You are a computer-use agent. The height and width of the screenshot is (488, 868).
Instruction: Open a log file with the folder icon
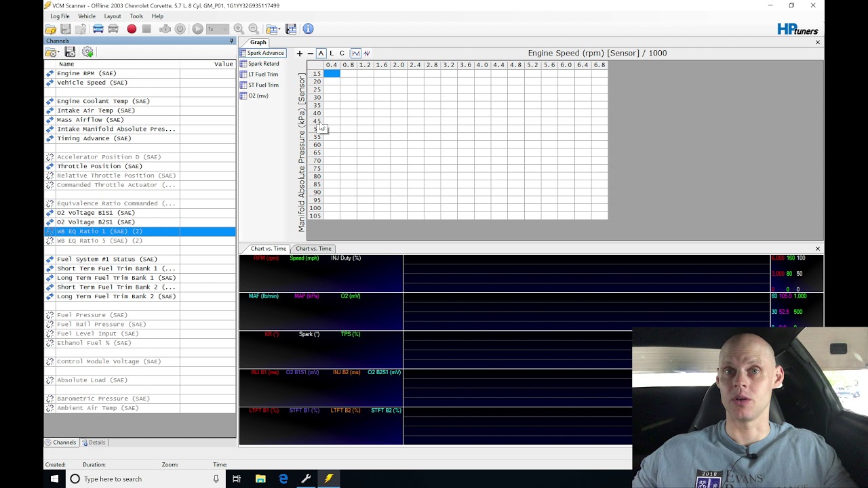(x=51, y=29)
